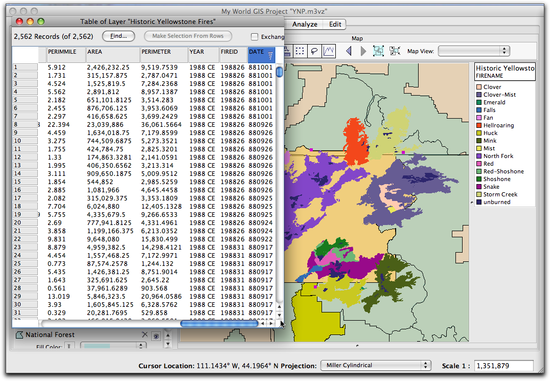The height and width of the screenshot is (381, 550).
Task: Remove National Forest layer with X
Action: pos(145,335)
